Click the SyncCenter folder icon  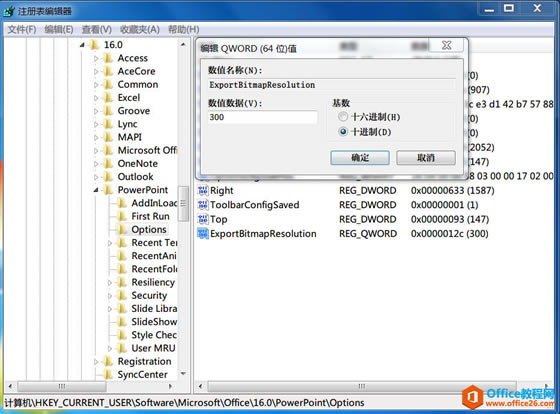[109, 375]
